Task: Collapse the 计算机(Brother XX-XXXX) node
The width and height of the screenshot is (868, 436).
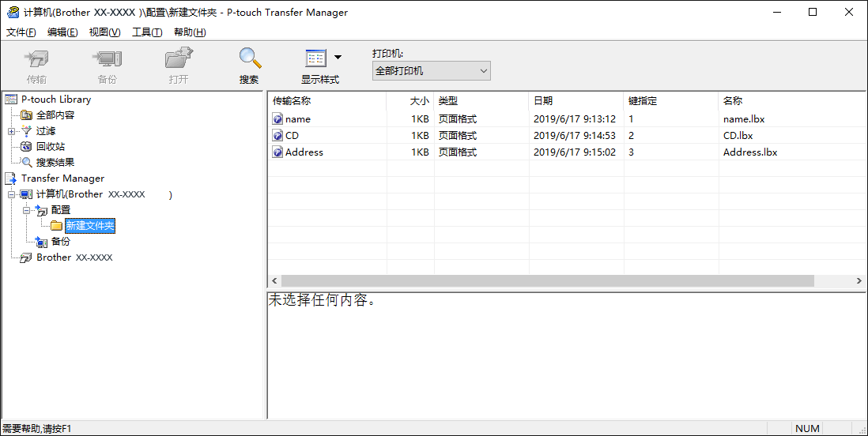Action: click(12, 194)
